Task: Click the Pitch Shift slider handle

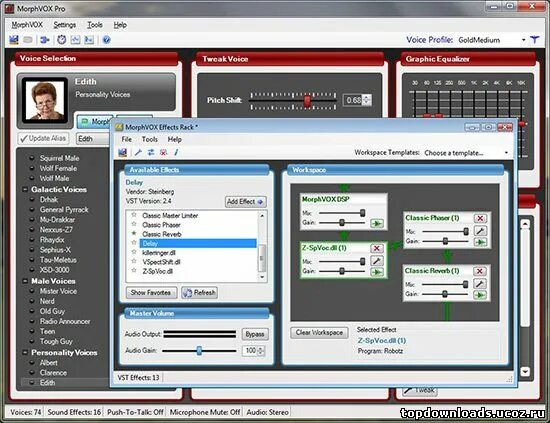Action: [307, 101]
